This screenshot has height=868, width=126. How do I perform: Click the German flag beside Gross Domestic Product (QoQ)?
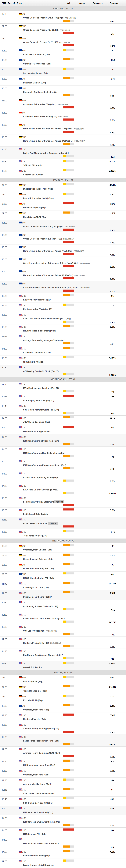tap(21, 26)
